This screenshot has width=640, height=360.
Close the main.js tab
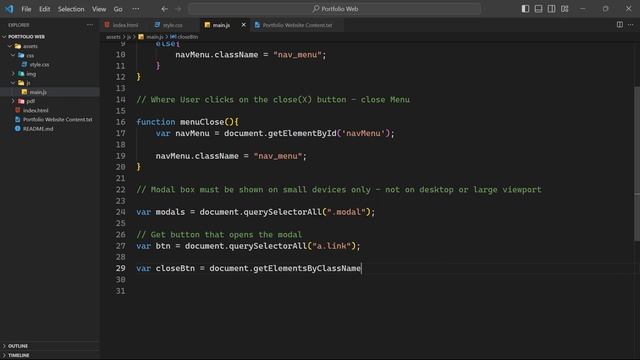click(244, 25)
